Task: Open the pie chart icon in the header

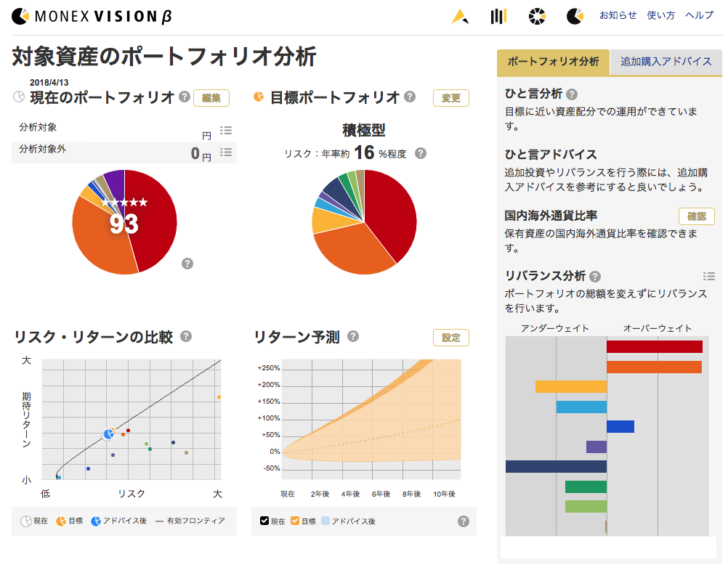Action: click(x=575, y=15)
